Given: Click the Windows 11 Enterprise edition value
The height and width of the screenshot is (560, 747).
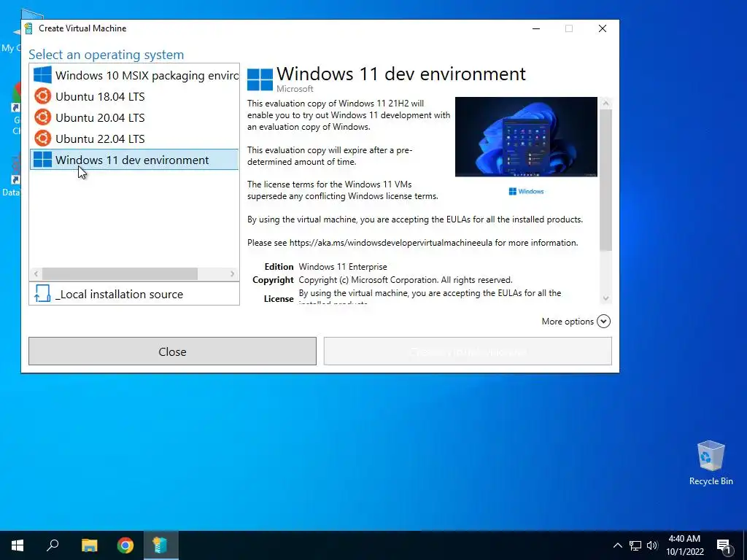Looking at the screenshot, I should pyautogui.click(x=343, y=267).
